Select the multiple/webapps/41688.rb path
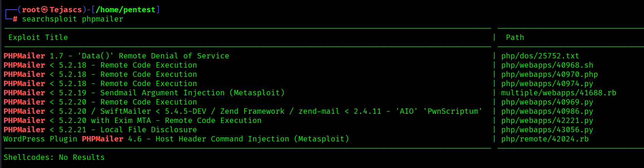 558,93
